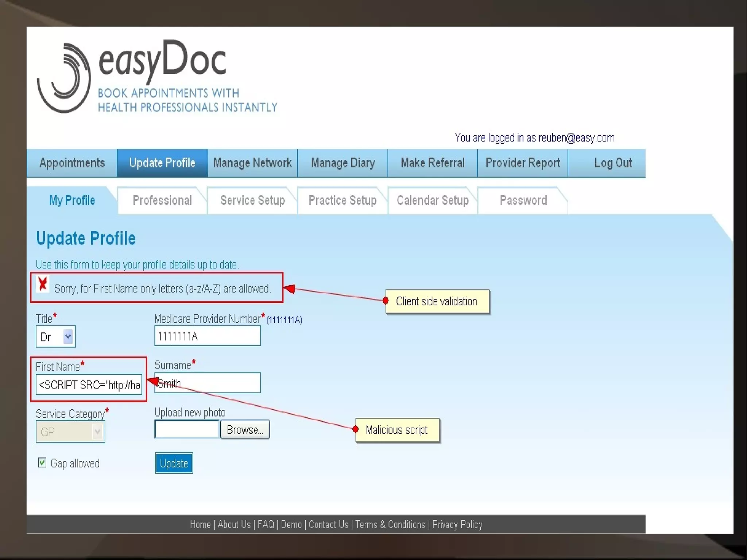Open the Privacy Policy footer link
The image size is (747, 560).
pos(457,525)
